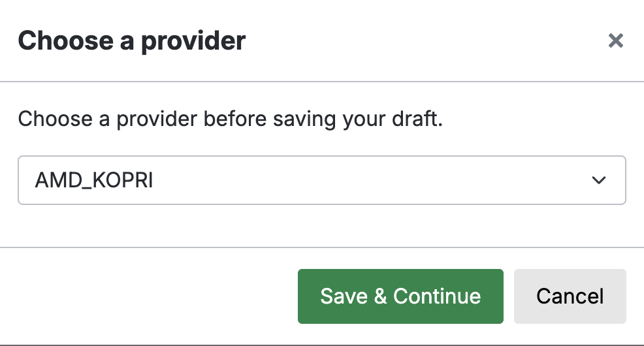644x346 pixels.
Task: Save the draft with the green button
Action: (400, 296)
